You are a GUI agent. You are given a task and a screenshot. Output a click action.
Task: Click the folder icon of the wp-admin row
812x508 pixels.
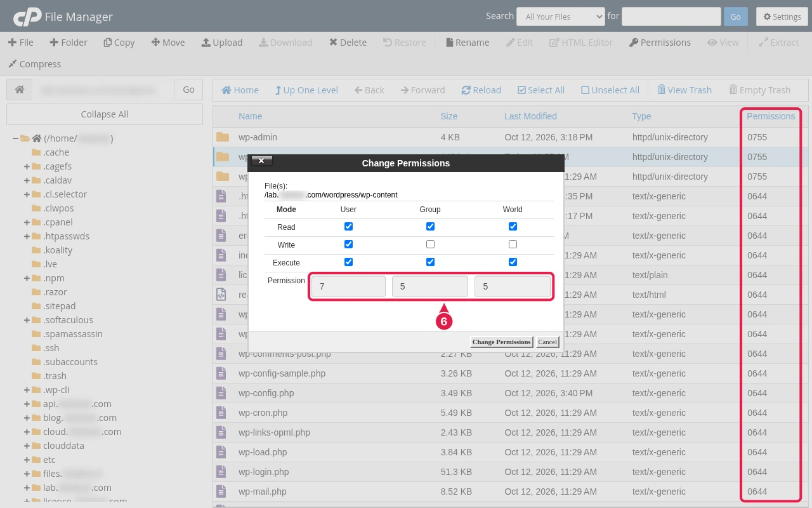(222, 137)
